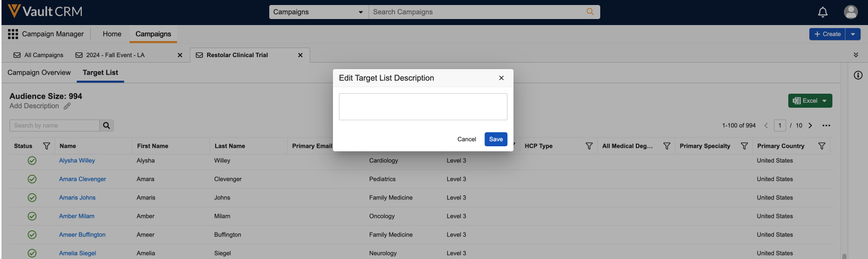Screen dimensions: 868x259
Task: Open the Status column filter
Action: click(x=47, y=146)
